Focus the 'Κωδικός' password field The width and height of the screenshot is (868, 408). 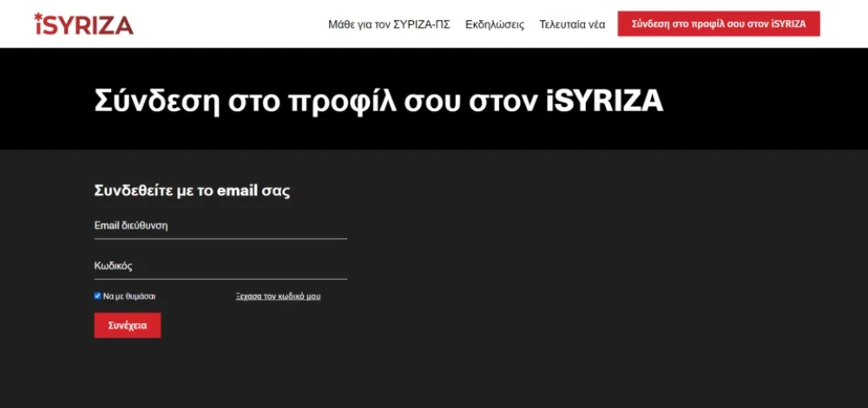tap(220, 267)
